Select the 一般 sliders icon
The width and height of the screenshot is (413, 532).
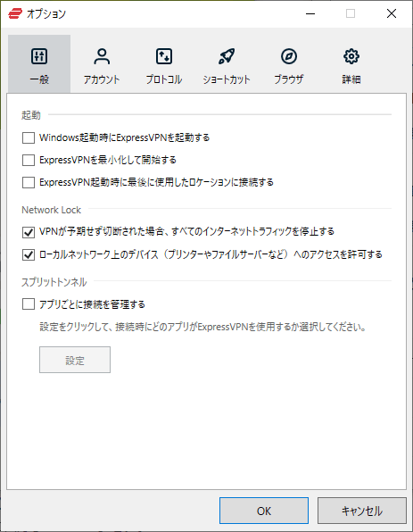(39, 56)
